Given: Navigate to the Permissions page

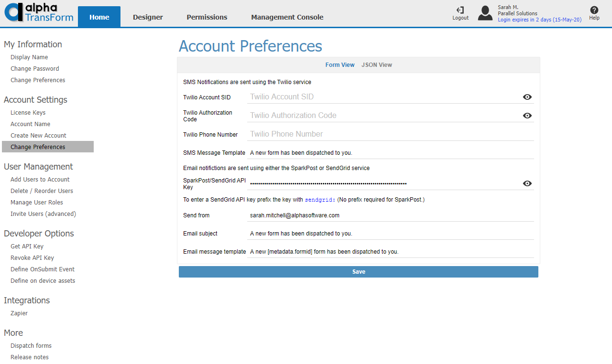Looking at the screenshot, I should coord(207,16).
